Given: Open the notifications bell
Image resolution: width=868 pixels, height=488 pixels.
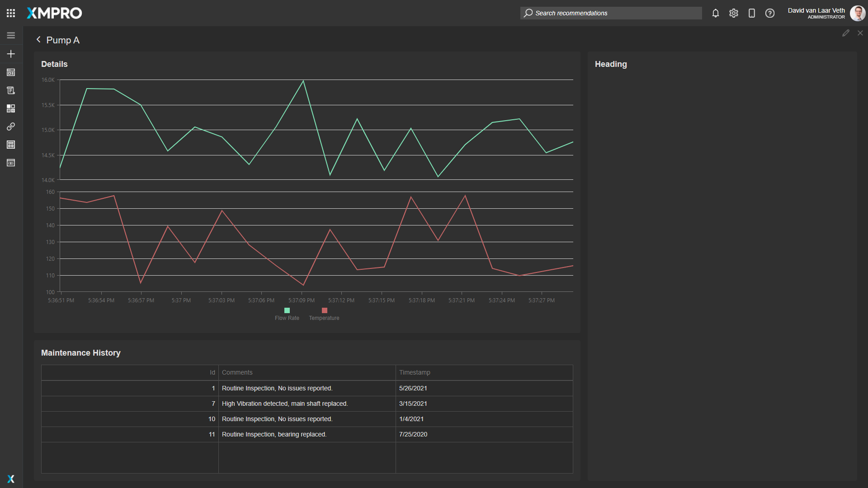Looking at the screenshot, I should tap(715, 13).
